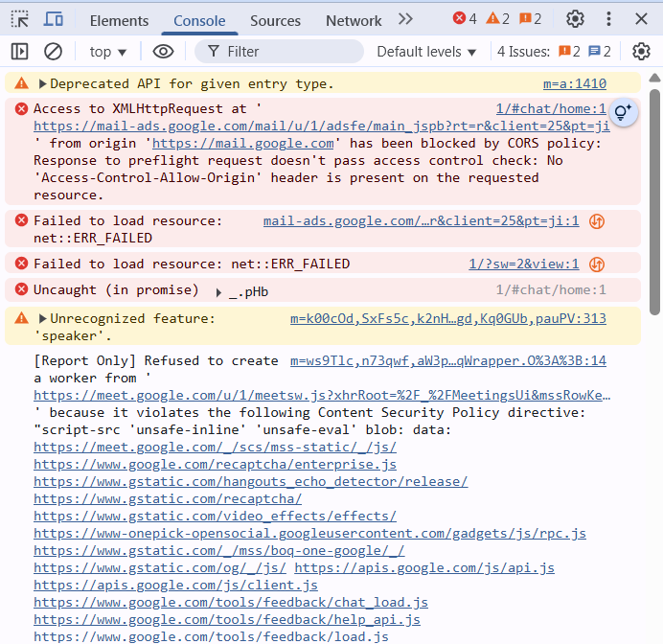The width and height of the screenshot is (663, 644).
Task: Click the warnings count triangle badge
Action: pyautogui.click(x=497, y=18)
